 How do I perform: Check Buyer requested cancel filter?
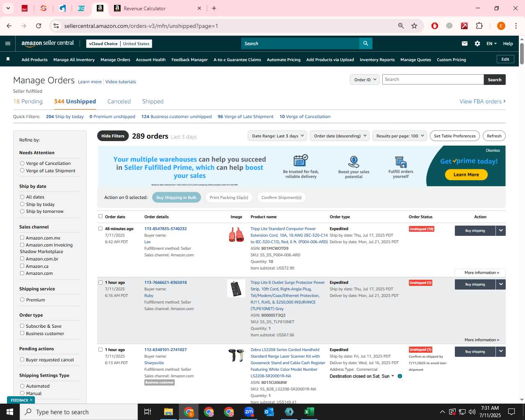coord(22,359)
